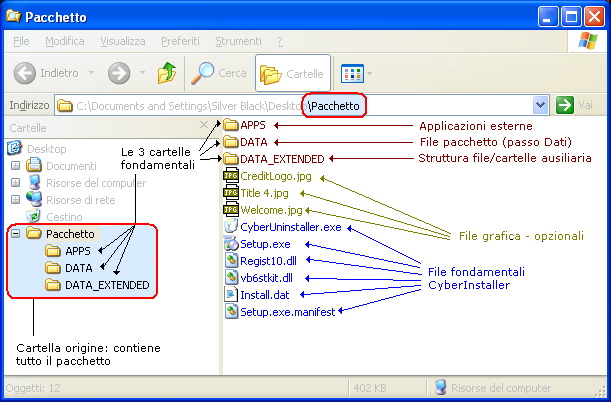The width and height of the screenshot is (611, 402).
Task: Click the Cerca search toolbar button
Action: pos(219,73)
